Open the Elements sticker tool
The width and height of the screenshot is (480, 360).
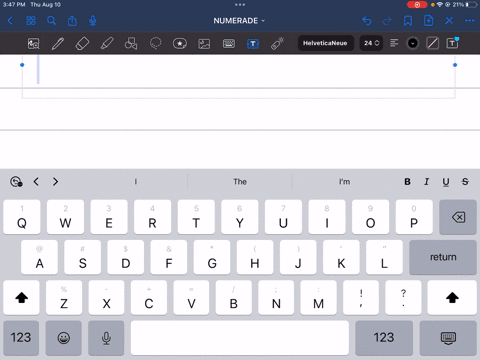tap(180, 43)
